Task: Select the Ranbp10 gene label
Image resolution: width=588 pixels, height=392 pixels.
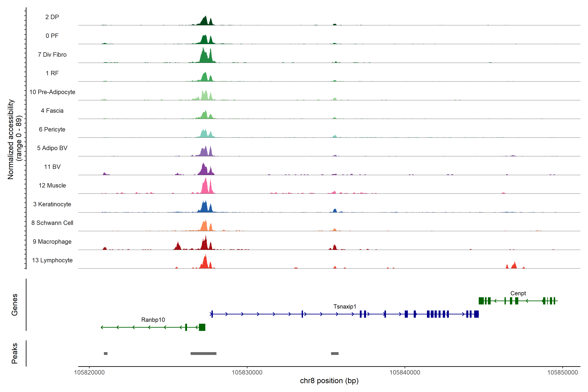Action: (153, 320)
